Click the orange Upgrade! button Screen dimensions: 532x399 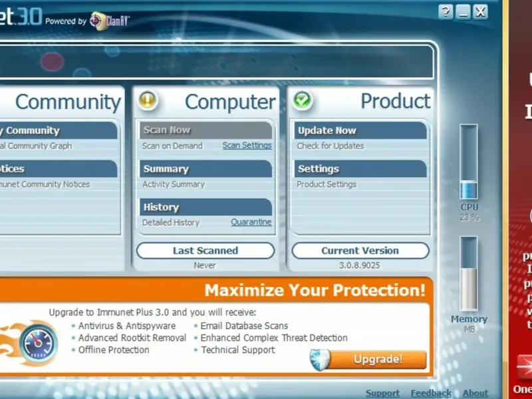pos(377,359)
